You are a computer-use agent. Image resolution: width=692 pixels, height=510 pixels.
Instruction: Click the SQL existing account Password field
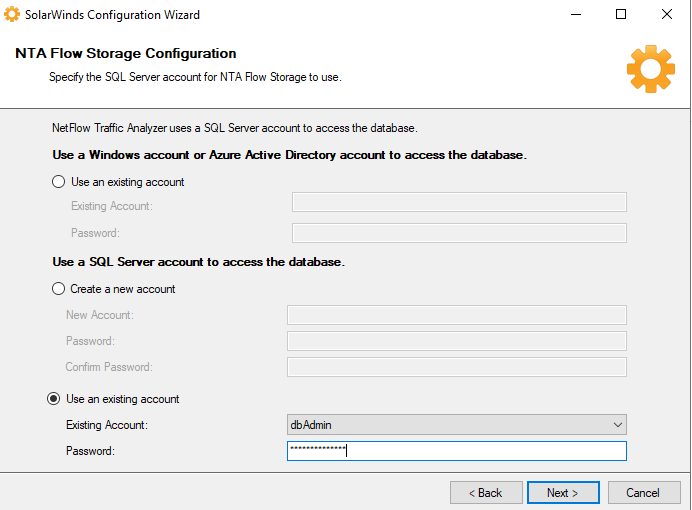point(457,451)
